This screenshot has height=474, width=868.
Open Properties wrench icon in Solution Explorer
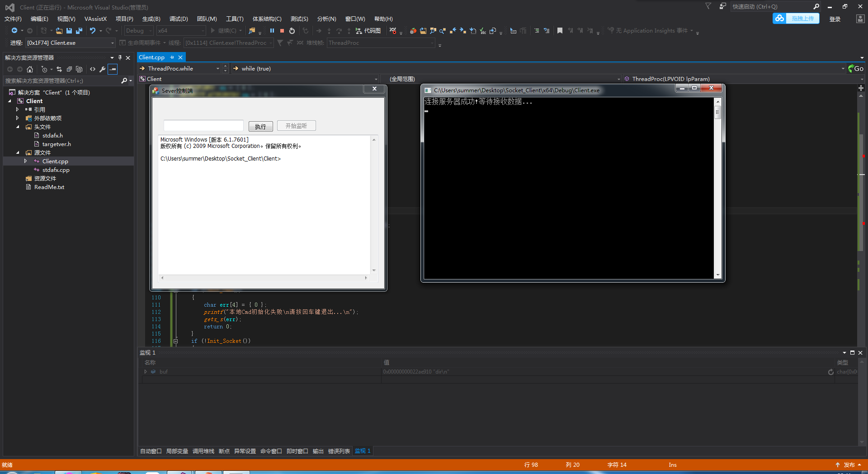[x=103, y=69]
